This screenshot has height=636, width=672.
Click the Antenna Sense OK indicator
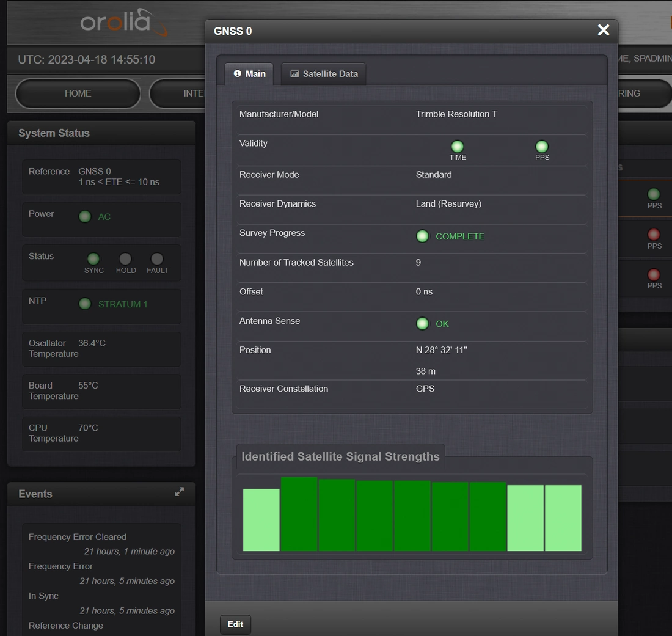click(422, 324)
